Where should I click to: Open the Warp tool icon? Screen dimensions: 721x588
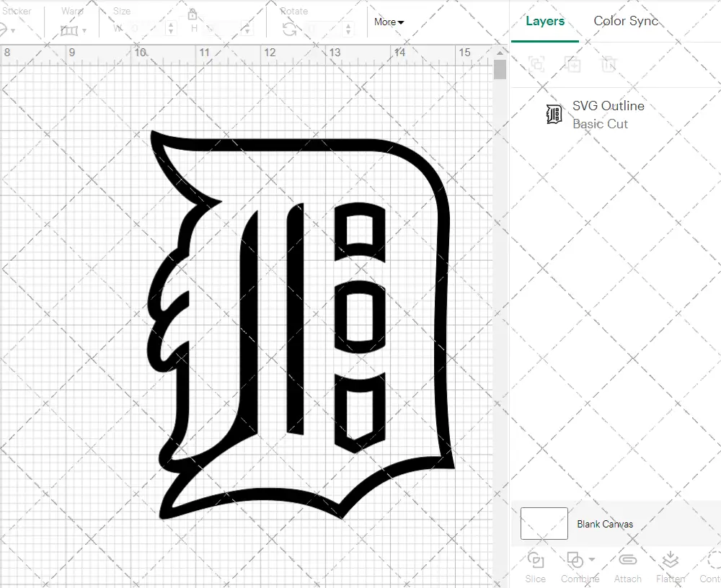[x=68, y=31]
